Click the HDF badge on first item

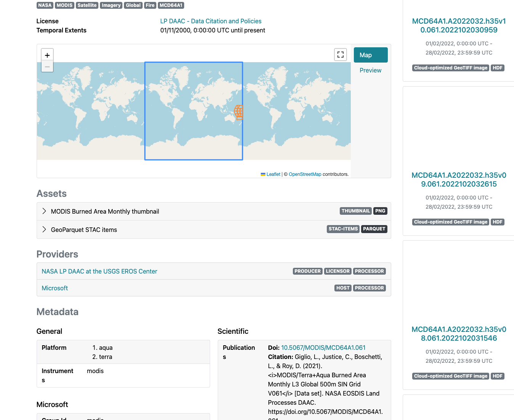498,68
